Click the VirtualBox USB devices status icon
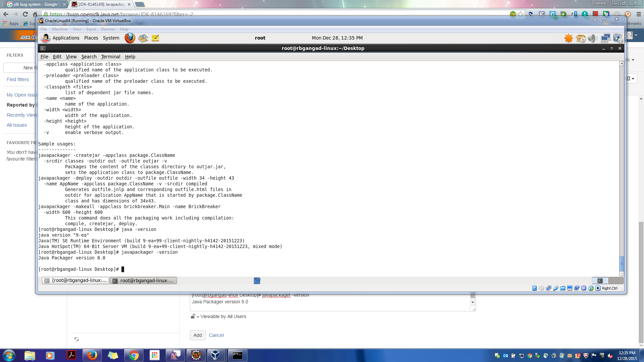644x362 pixels. click(x=556, y=288)
